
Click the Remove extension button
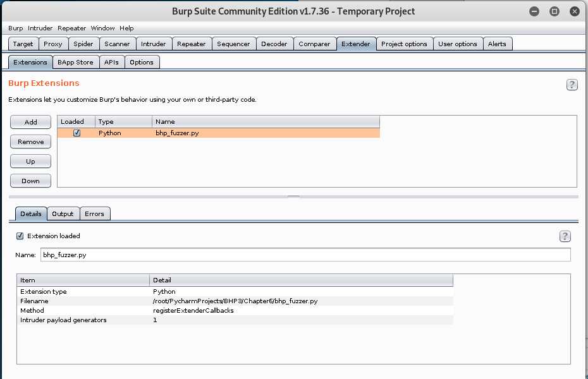(31, 141)
